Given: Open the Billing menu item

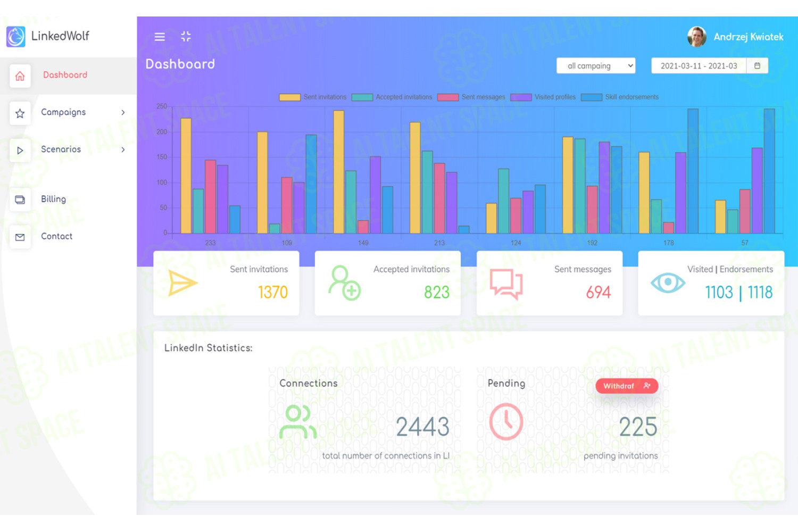Looking at the screenshot, I should 68,199.
